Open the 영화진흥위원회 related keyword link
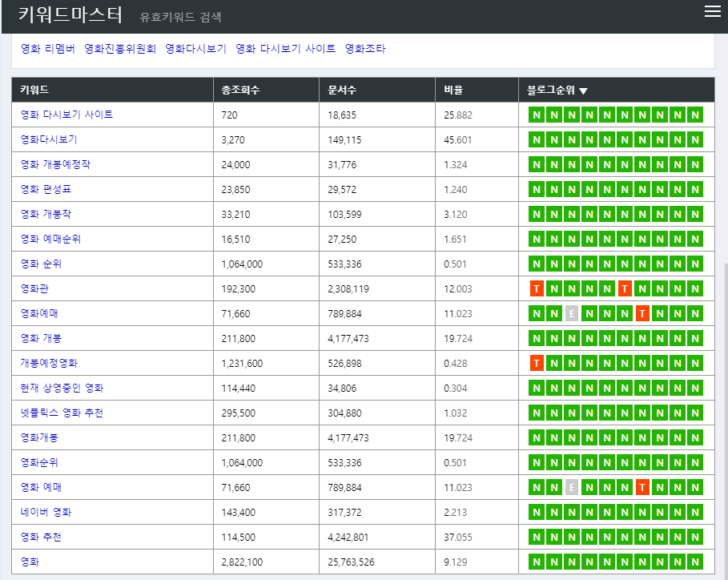Image resolution: width=728 pixels, height=580 pixels. pos(120,49)
